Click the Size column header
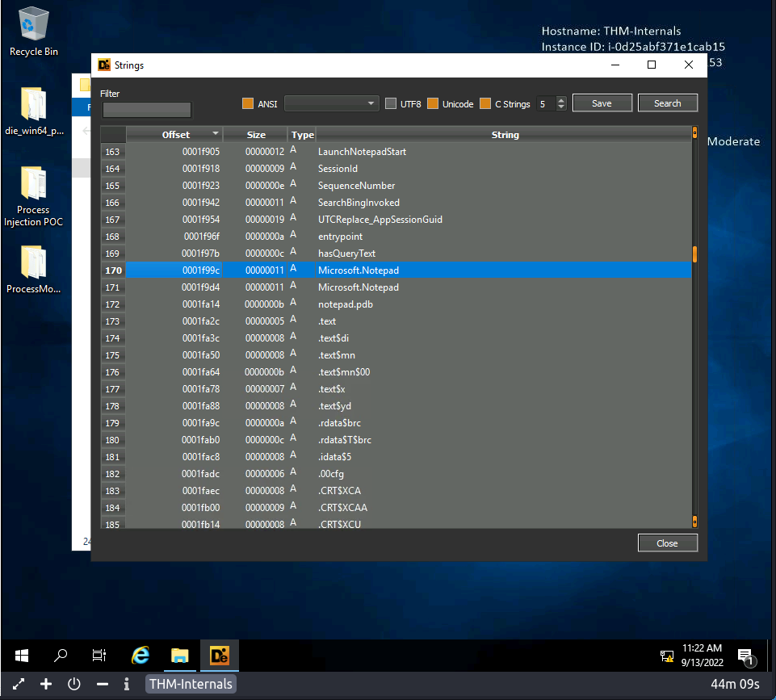This screenshot has height=700, width=776. pos(256,135)
